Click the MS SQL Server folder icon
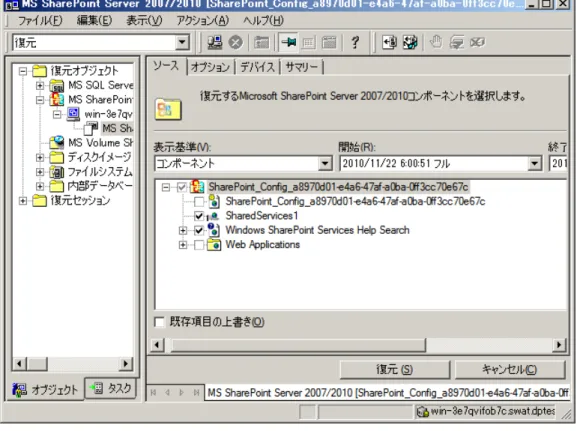This screenshot has height=431, width=577. tap(57, 86)
